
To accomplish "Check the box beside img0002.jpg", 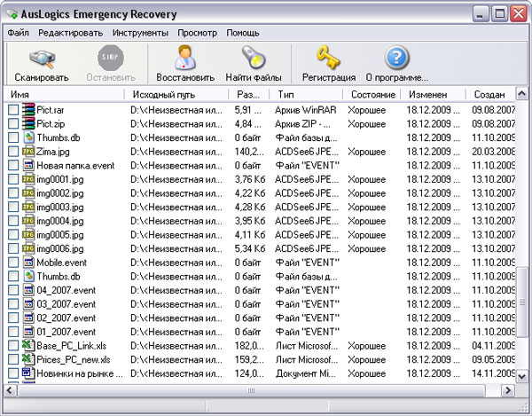I will (x=13, y=193).
